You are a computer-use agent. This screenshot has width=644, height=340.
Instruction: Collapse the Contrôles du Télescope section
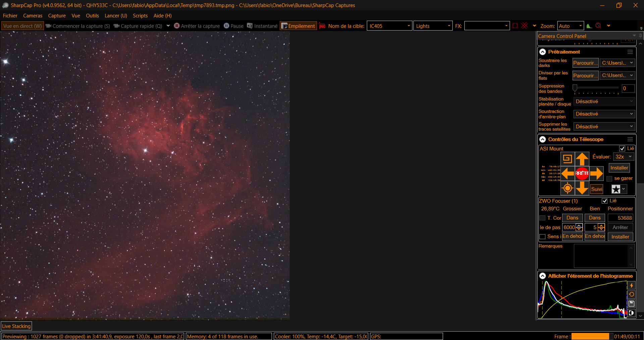click(x=542, y=139)
